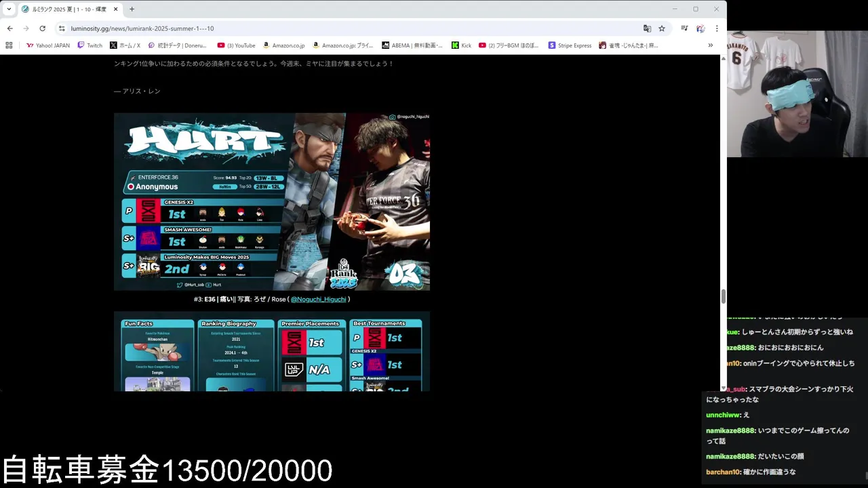
Task: Minimize the Chrome window
Action: tap(675, 9)
